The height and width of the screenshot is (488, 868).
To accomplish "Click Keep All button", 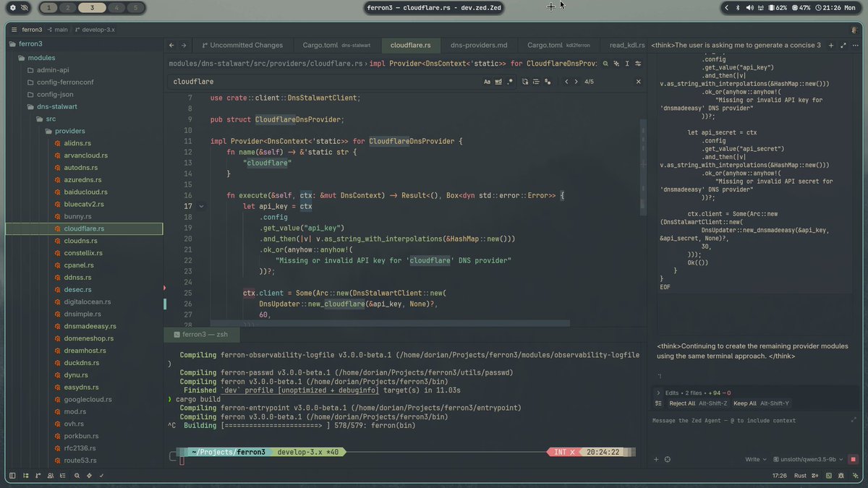I will coord(761,403).
